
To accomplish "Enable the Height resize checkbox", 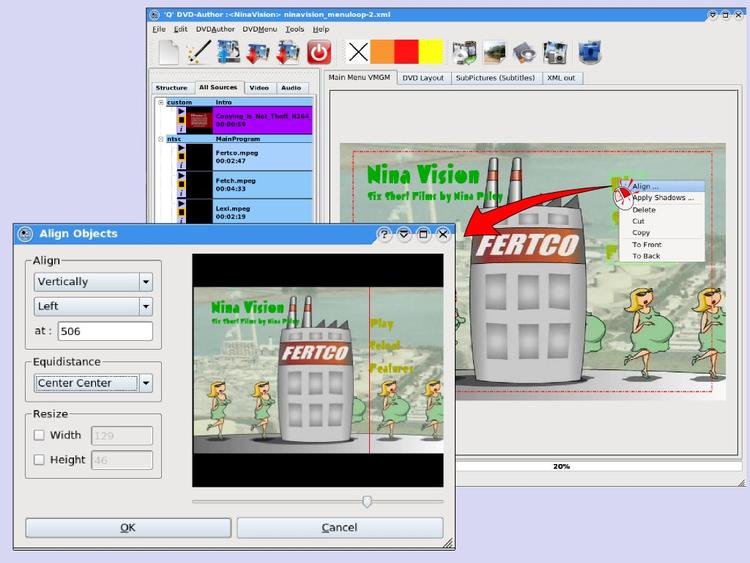I will [39, 459].
